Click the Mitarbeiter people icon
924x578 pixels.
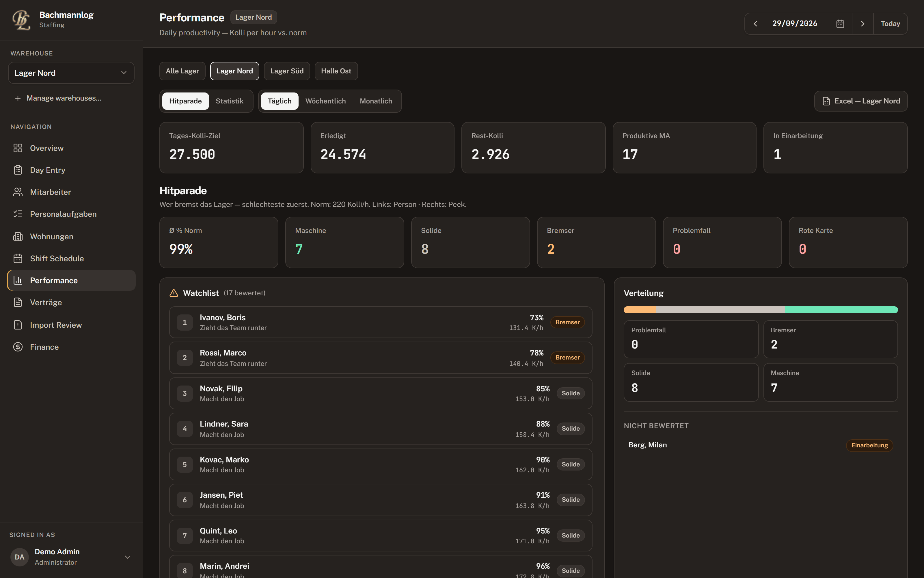pyautogui.click(x=18, y=192)
